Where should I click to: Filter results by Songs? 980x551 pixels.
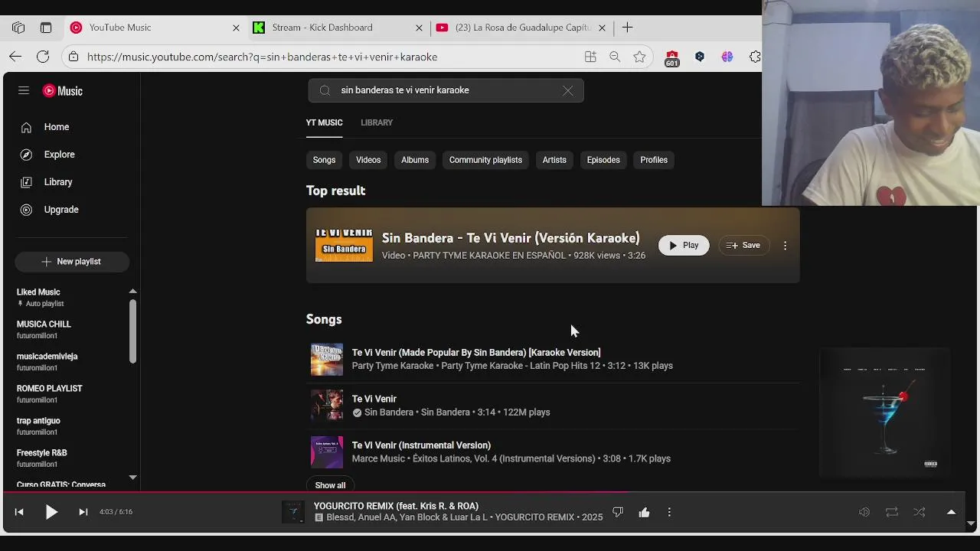click(324, 160)
